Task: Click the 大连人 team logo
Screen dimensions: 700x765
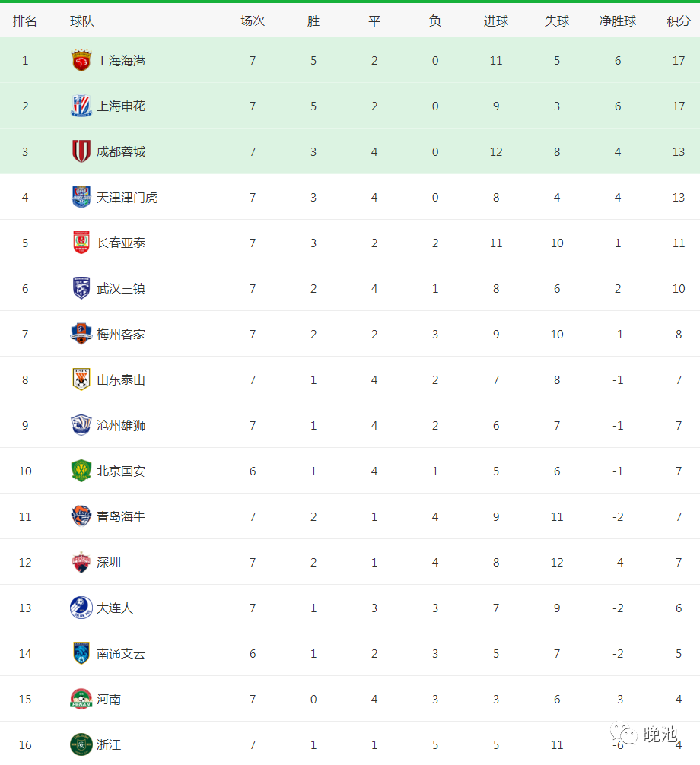Action: 81,608
